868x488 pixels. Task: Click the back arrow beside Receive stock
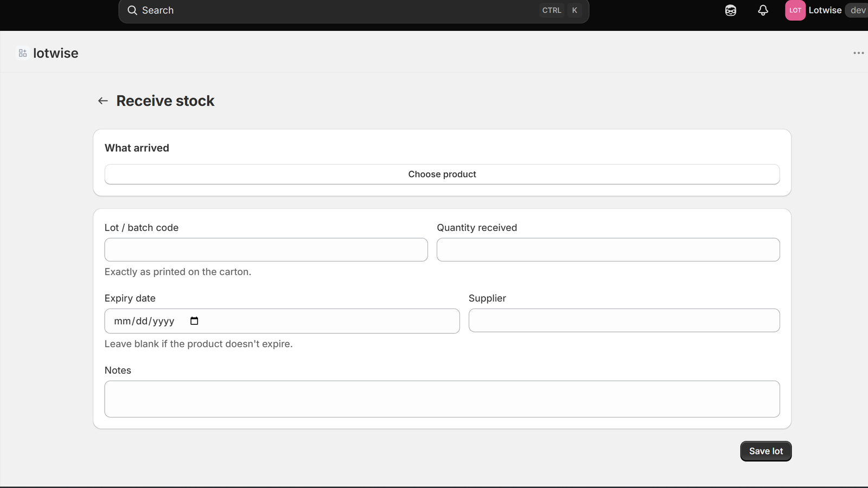(103, 101)
